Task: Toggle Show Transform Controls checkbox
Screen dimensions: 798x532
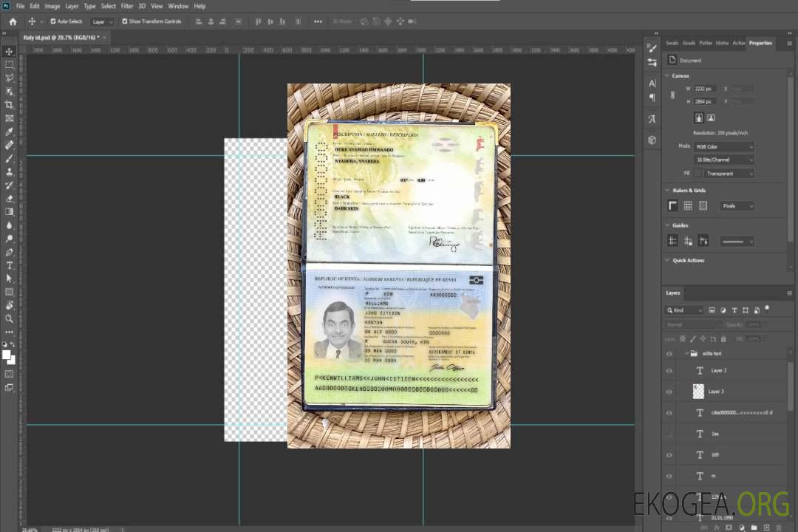Action: (125, 21)
